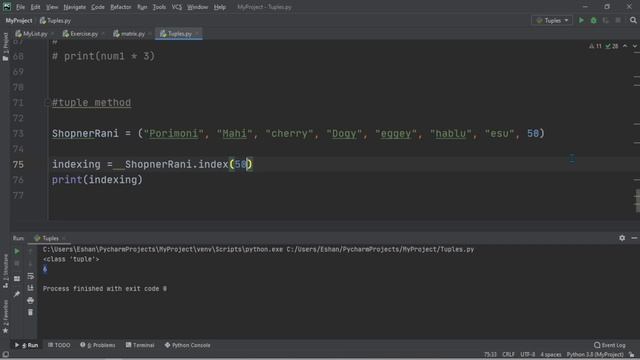Viewport: 640px width, 360px height.
Task: Open the Project tool window sidebar
Action: point(5,47)
